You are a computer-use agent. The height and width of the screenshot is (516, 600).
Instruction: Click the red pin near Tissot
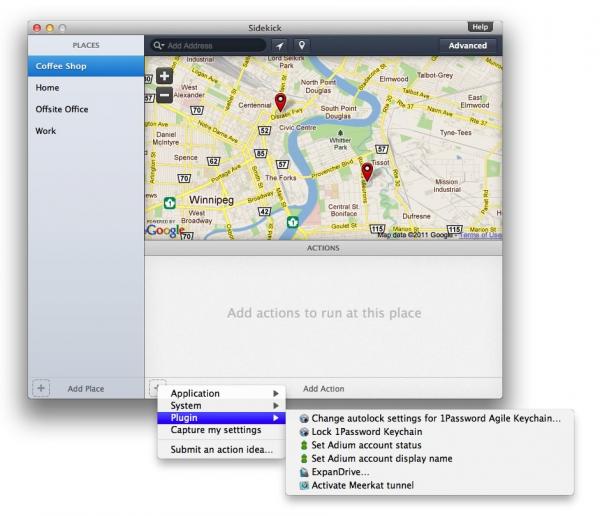click(367, 172)
